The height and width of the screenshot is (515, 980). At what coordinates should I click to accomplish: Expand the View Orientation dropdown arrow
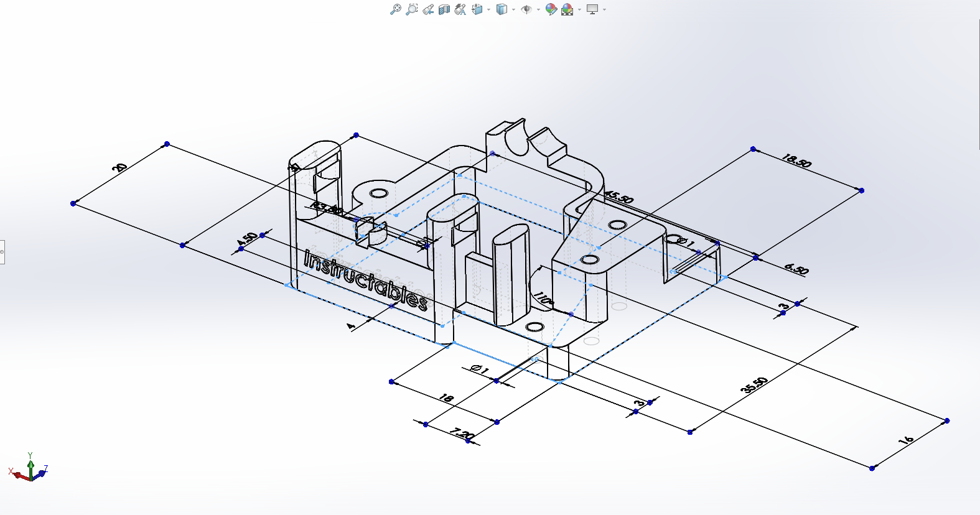click(488, 9)
